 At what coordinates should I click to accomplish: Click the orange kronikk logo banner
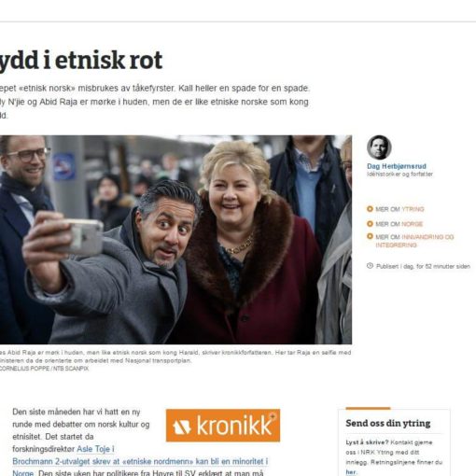[223, 426]
